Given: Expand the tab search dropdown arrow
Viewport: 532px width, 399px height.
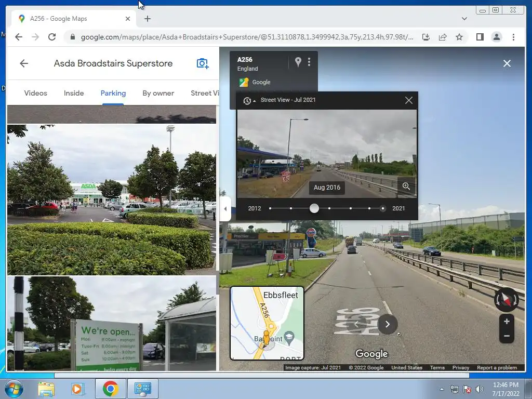Looking at the screenshot, I should (464, 19).
